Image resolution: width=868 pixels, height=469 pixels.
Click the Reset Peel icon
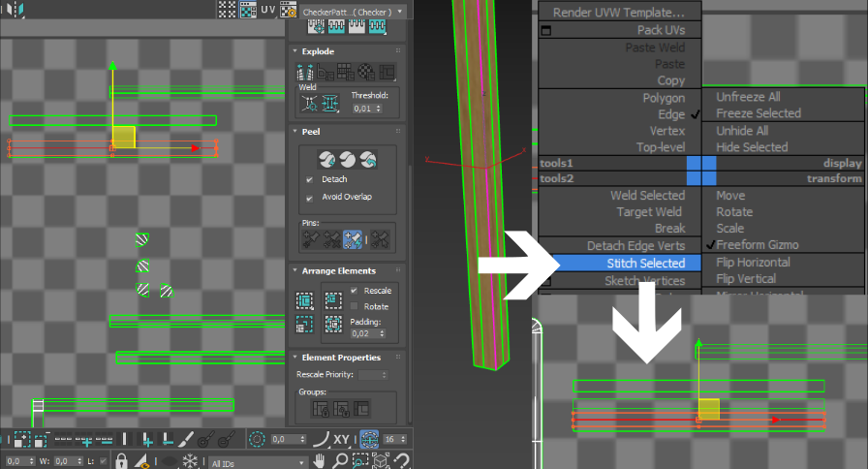click(x=367, y=159)
